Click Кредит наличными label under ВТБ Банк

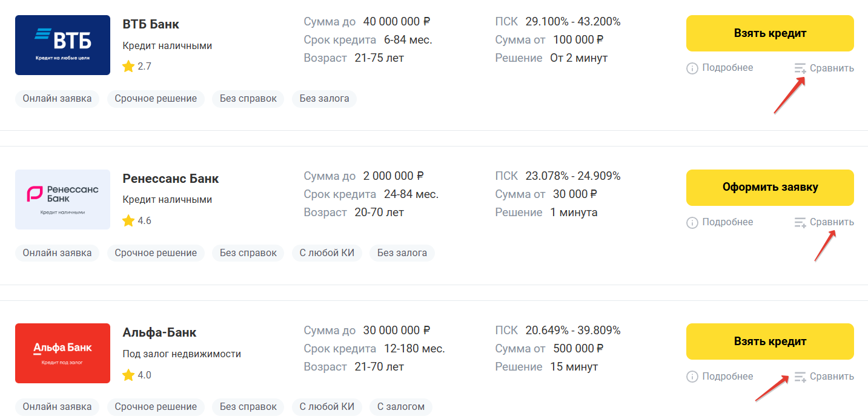(x=167, y=45)
